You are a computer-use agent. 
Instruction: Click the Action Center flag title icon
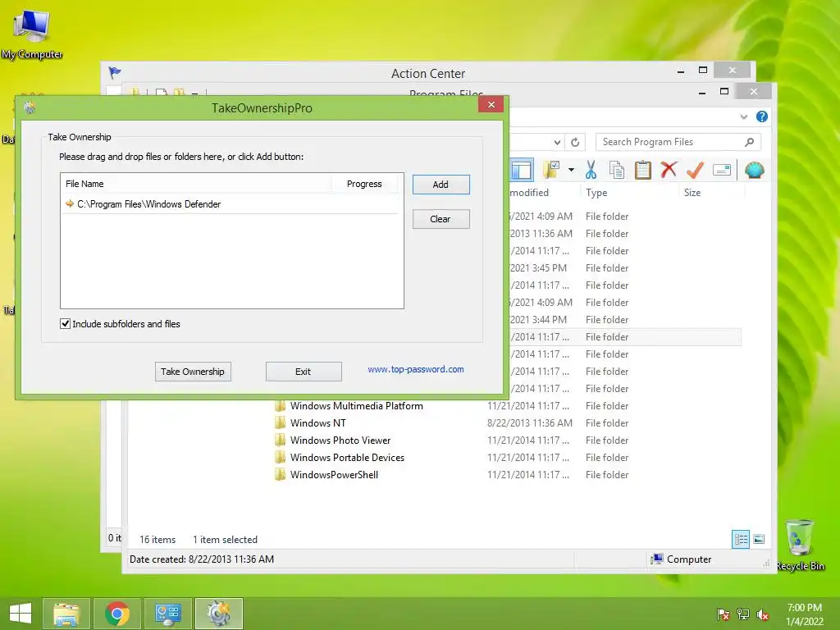(114, 72)
